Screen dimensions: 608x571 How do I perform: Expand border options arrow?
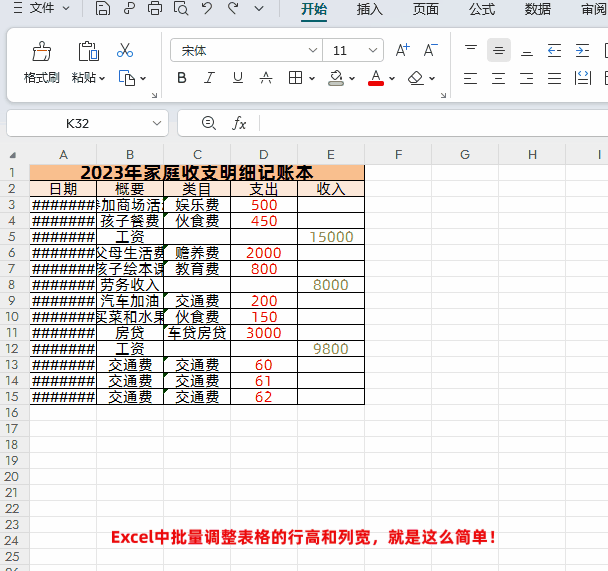[x=312, y=78]
